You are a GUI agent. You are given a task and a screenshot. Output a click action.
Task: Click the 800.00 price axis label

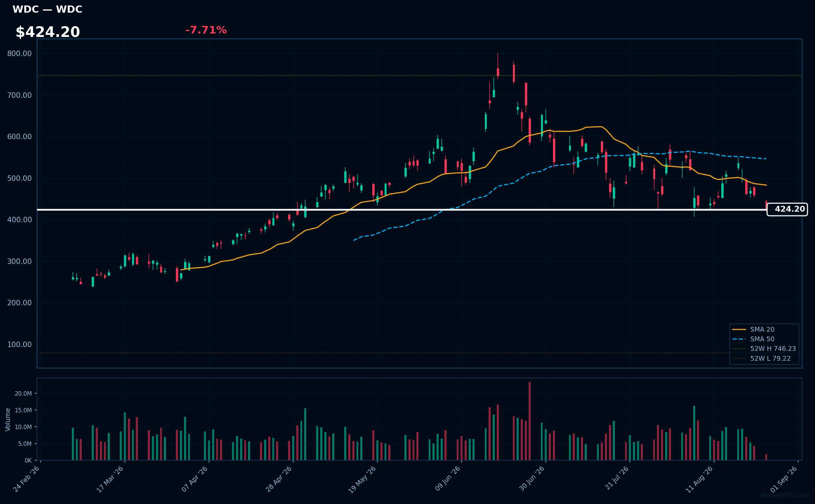tap(20, 53)
